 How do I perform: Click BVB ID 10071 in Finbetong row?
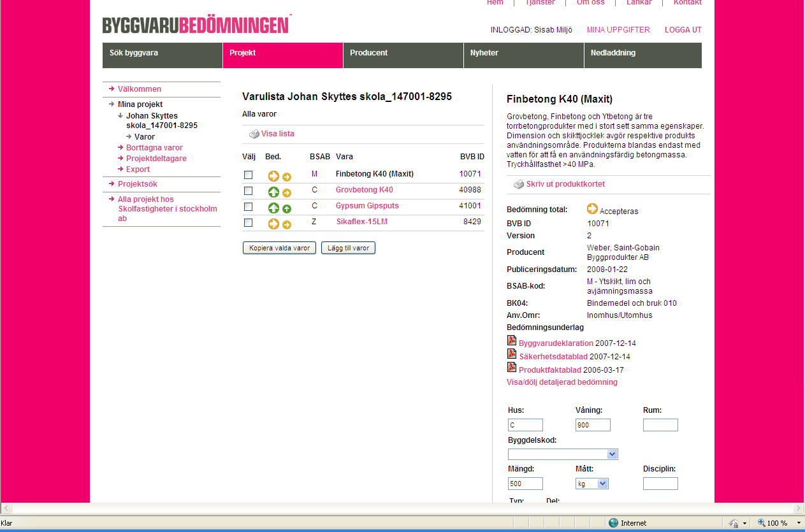(x=470, y=174)
